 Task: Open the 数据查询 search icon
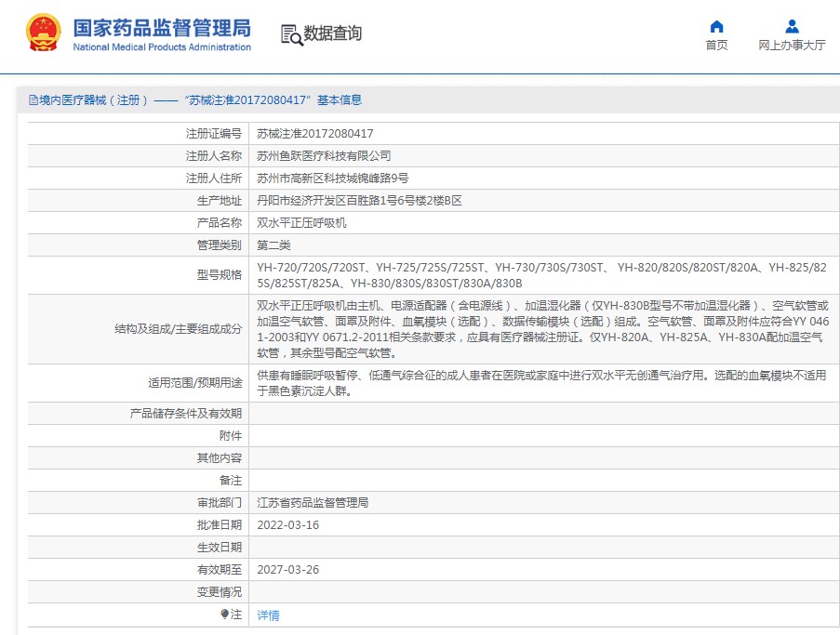pyautogui.click(x=292, y=34)
